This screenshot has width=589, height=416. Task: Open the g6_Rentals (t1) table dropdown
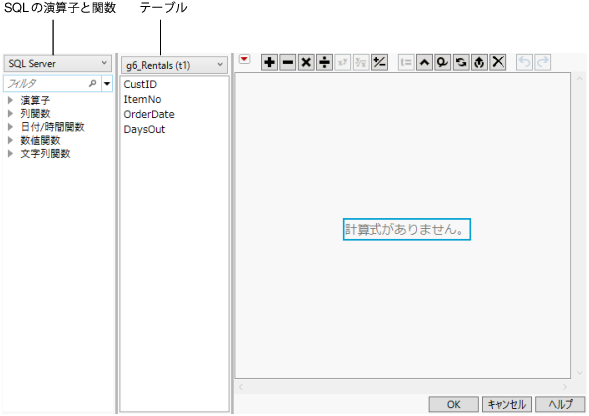pyautogui.click(x=174, y=65)
